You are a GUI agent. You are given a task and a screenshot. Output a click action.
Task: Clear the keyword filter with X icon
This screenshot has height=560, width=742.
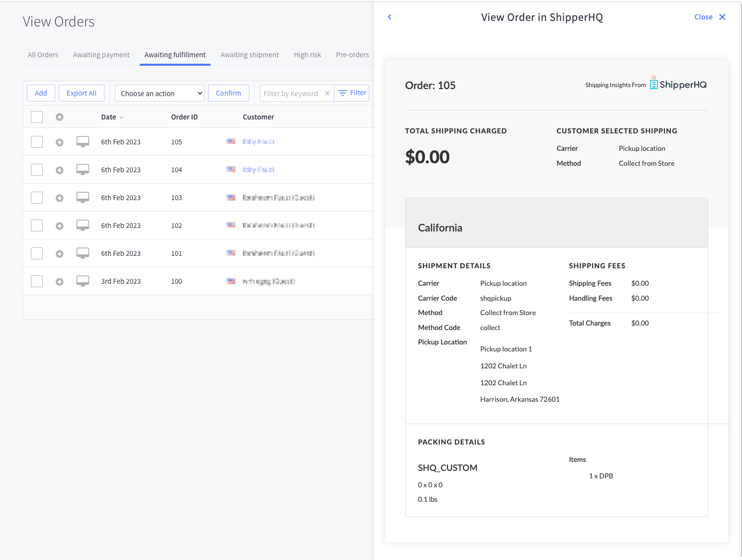[x=327, y=94]
